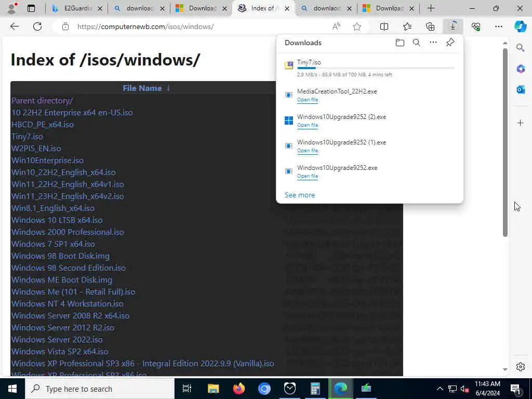Open split screen icon in toolbar
The width and height of the screenshot is (532, 399).
pos(384,26)
